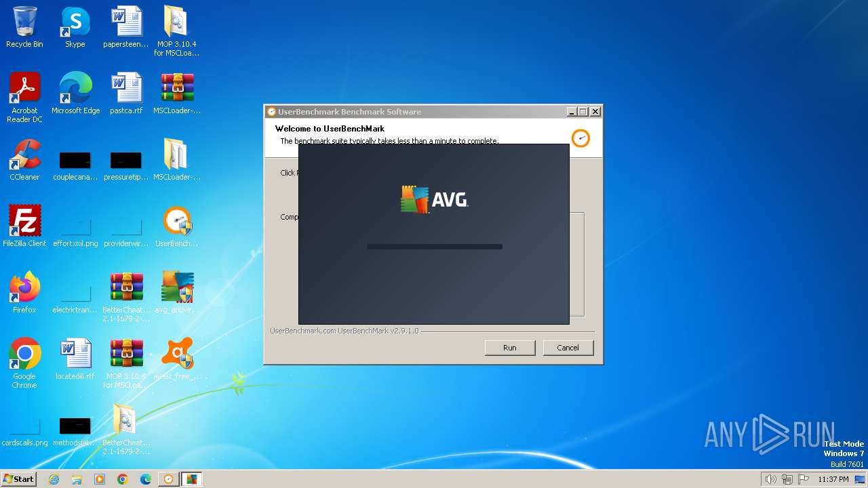Image resolution: width=868 pixels, height=488 pixels.
Task: Click the orange UserBenchmark clock logo
Action: [x=580, y=138]
